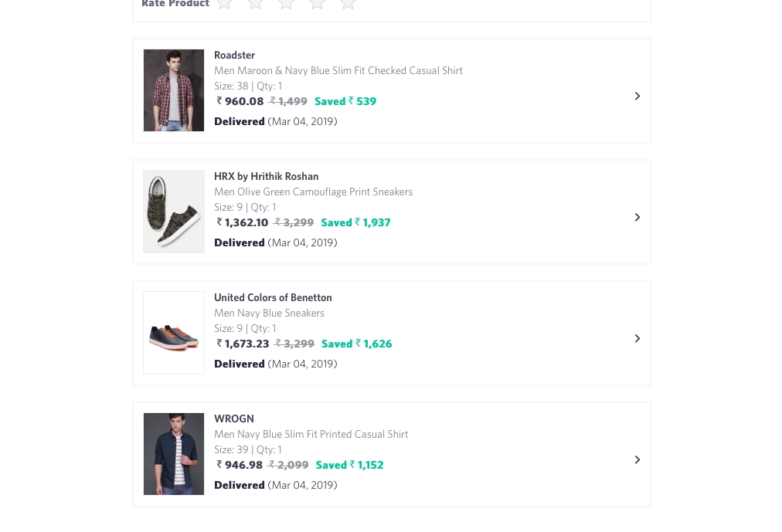This screenshot has width=782, height=532.
Task: Click the Rate Product label
Action: 175,5
